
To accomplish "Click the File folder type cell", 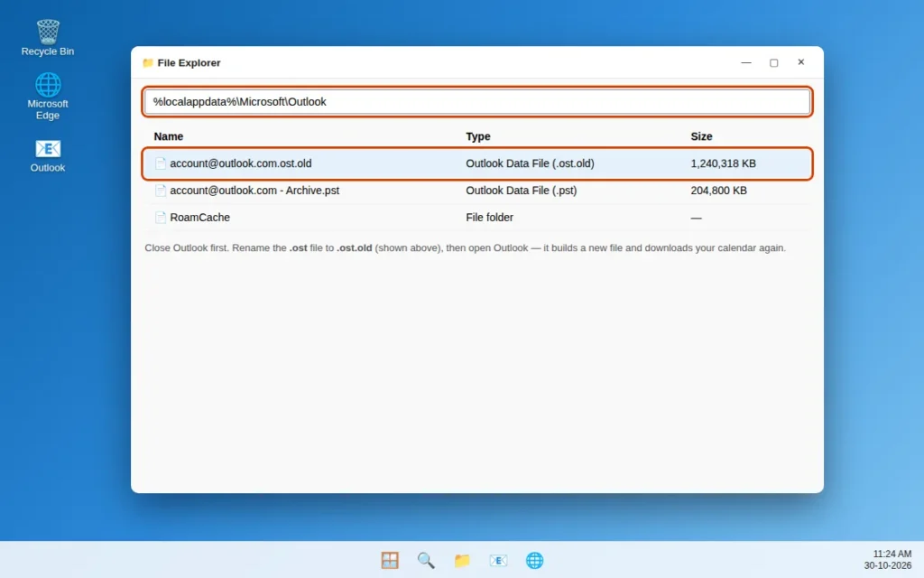I will 489,218.
